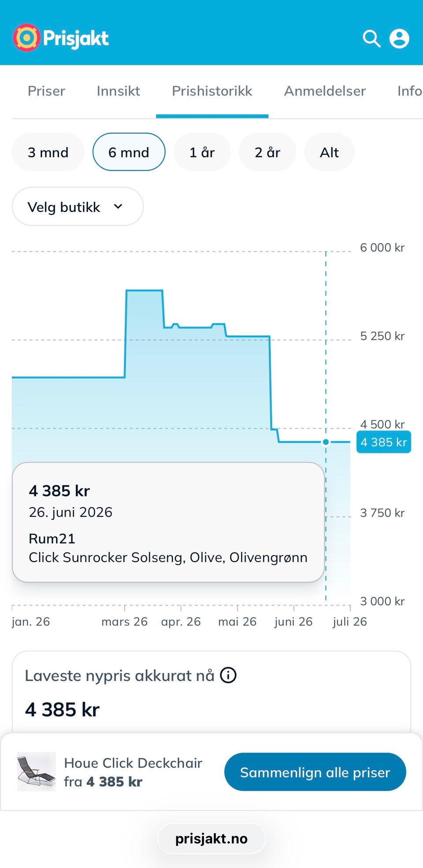Click Sammenlign alle priser button

coord(315,772)
